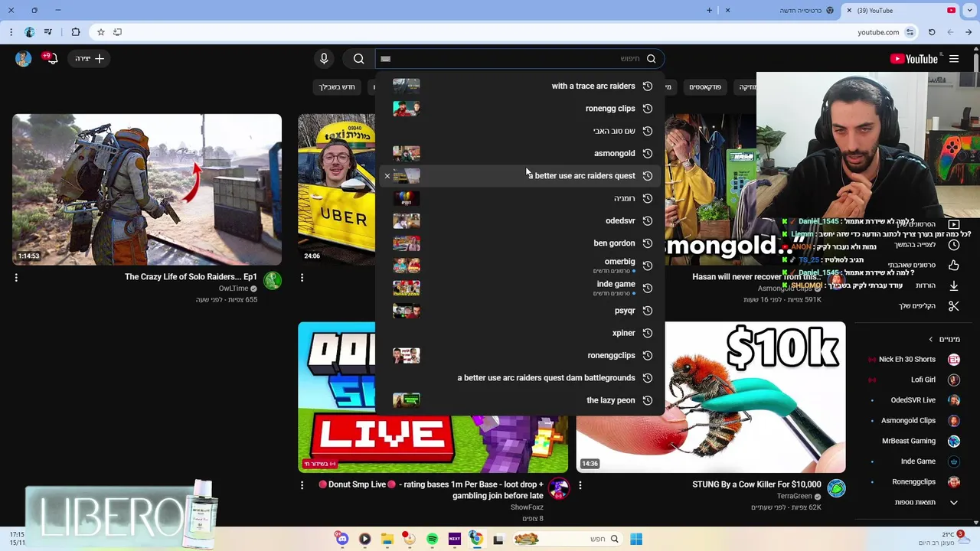Viewport: 980px width, 551px height.
Task: Select the 'ronengg clips' search suggestion
Action: point(521,109)
